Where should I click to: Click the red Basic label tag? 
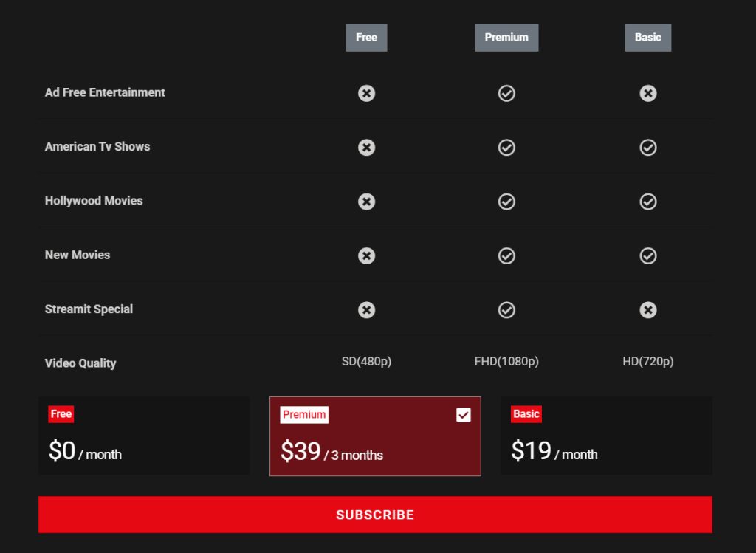[x=526, y=414]
